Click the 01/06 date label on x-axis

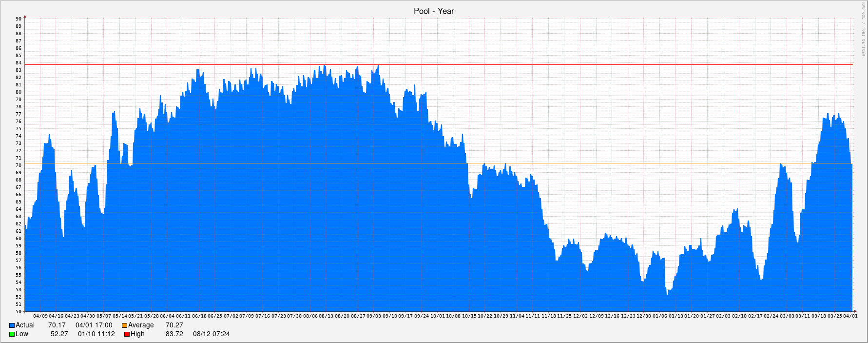660,316
